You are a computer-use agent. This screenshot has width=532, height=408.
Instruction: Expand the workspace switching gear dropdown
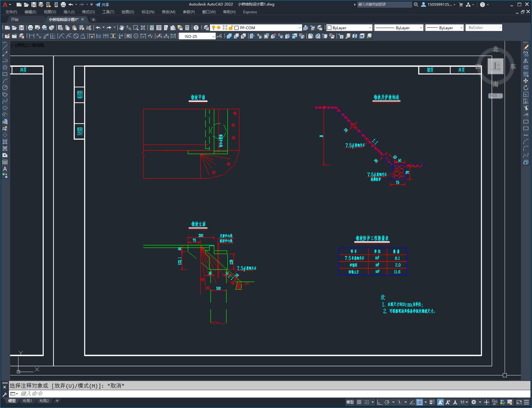[x=480, y=402]
